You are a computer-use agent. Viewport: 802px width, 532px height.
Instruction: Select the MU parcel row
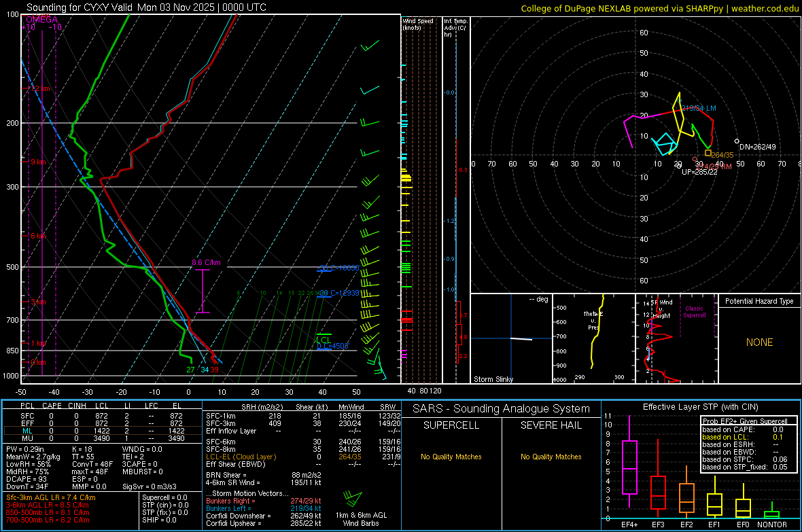[103, 438]
